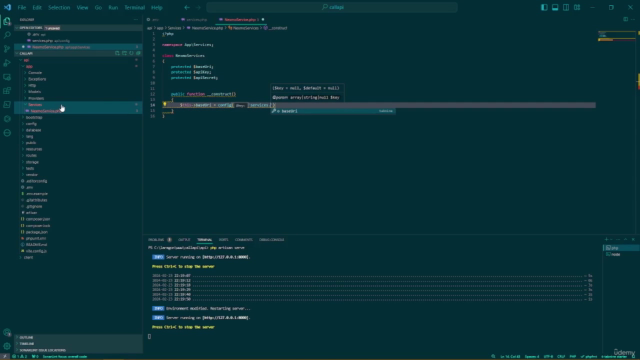This screenshot has width=640, height=360.
Task: Expand the Models folder
Action: pos(34,92)
